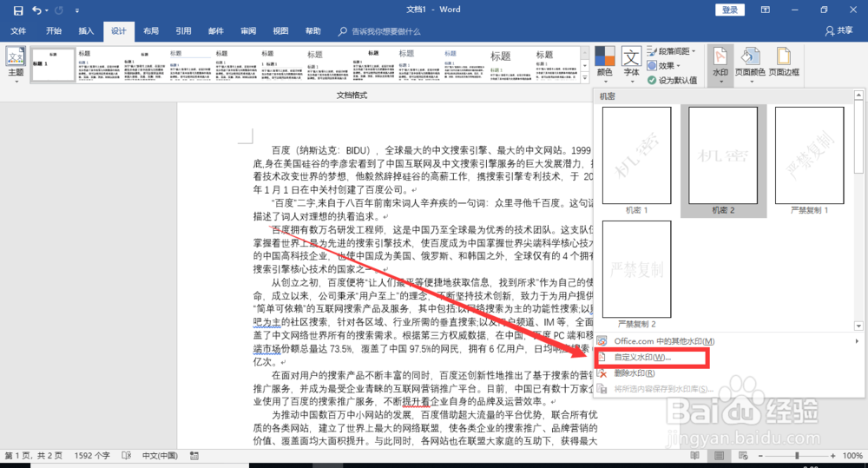The image size is (868, 468).
Task: Open the 邮件 tab
Action: coord(216,31)
